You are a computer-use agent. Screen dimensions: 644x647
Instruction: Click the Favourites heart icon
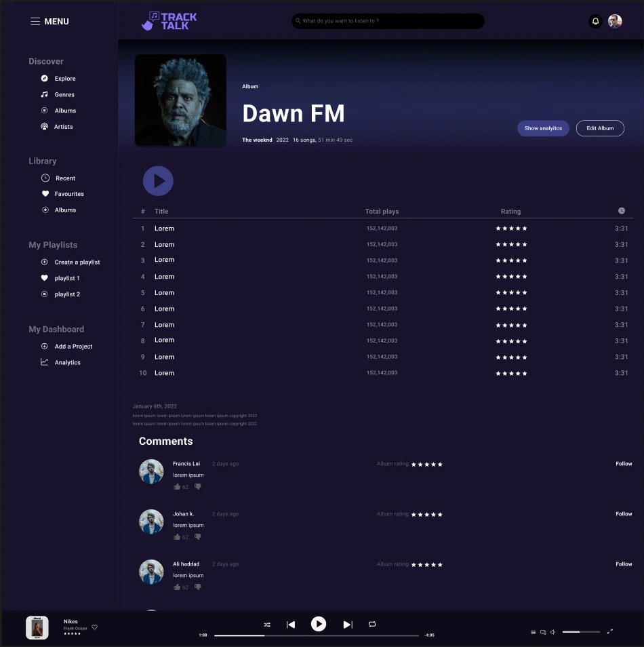45,193
